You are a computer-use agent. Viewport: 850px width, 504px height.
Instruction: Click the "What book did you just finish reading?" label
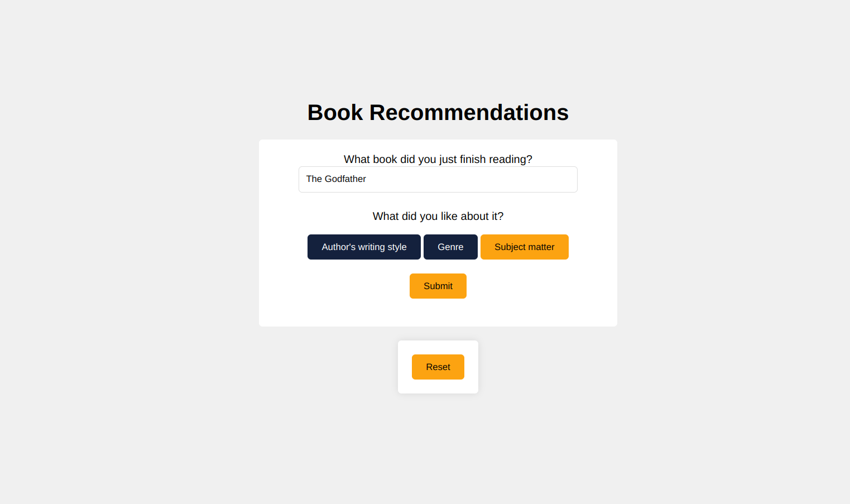(x=438, y=159)
